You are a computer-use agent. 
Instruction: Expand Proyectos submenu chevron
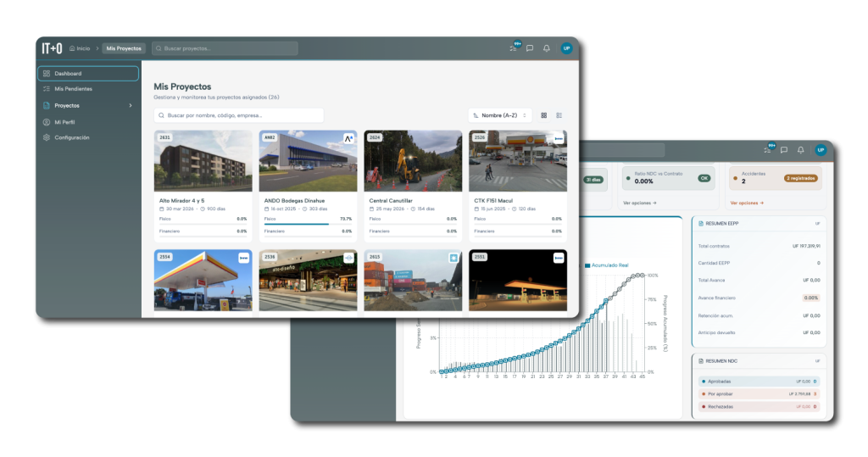[131, 106]
